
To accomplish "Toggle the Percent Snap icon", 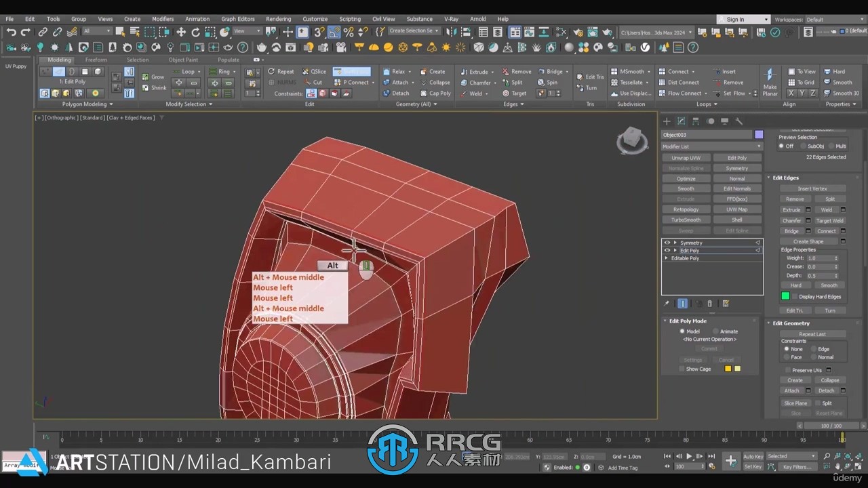I will tap(349, 32).
